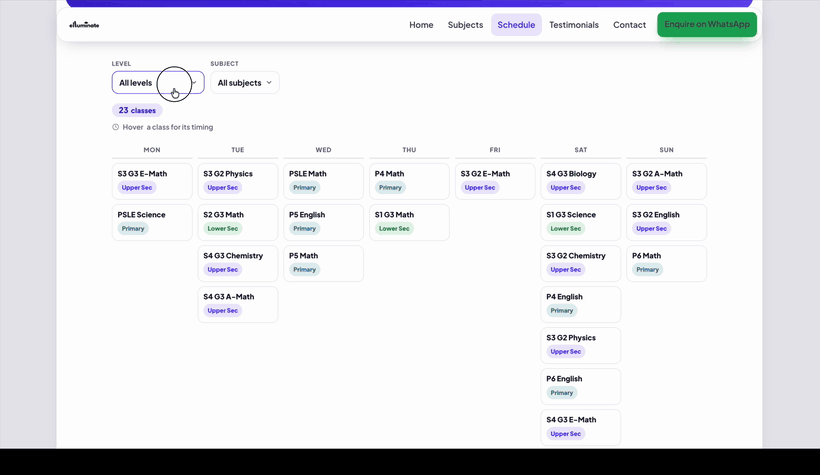Screen dimensions: 820x475
Task: Click P6 Math class card
Action: pyautogui.click(x=667, y=263)
